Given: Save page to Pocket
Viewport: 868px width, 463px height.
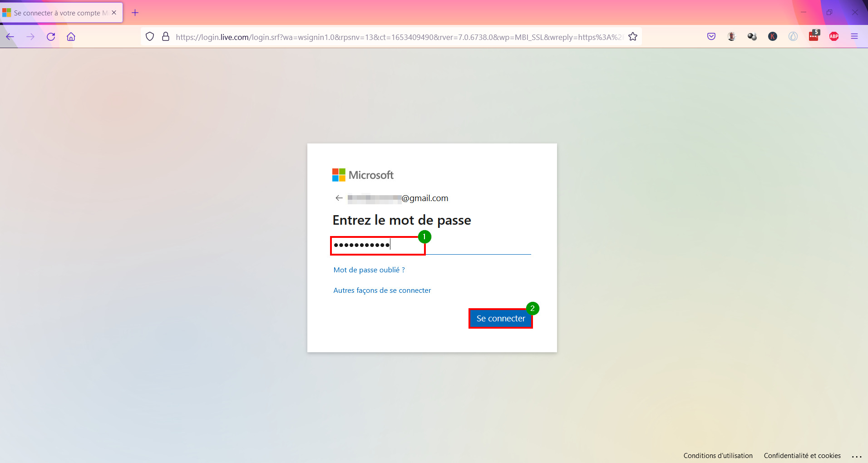Looking at the screenshot, I should tap(711, 37).
